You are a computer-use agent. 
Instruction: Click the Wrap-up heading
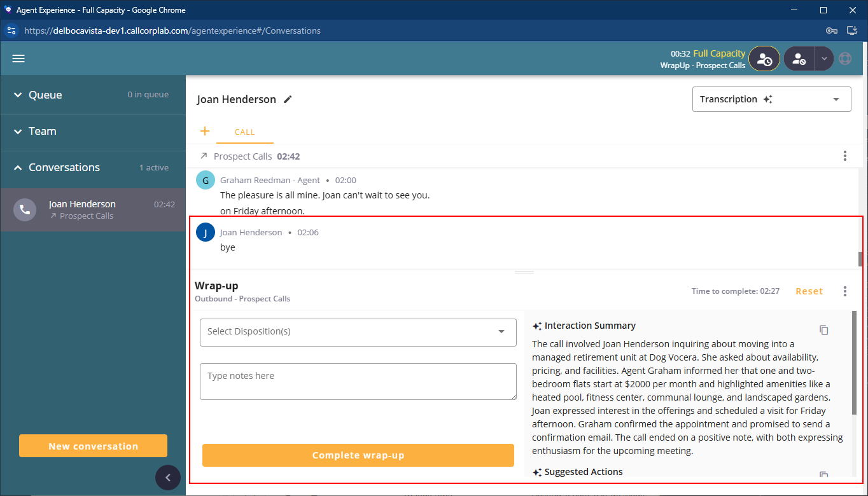(x=216, y=286)
